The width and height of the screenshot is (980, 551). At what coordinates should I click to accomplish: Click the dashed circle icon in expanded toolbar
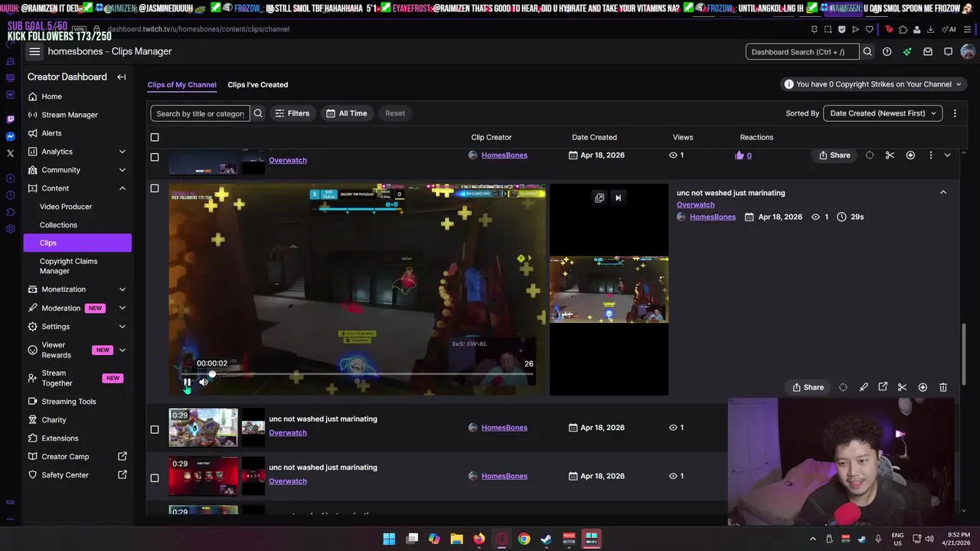click(x=843, y=387)
